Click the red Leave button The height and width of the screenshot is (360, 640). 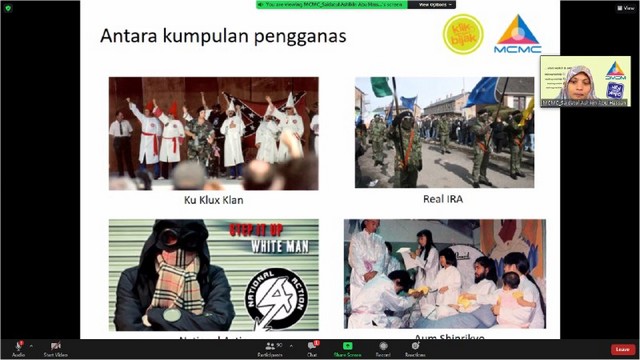[x=623, y=349]
